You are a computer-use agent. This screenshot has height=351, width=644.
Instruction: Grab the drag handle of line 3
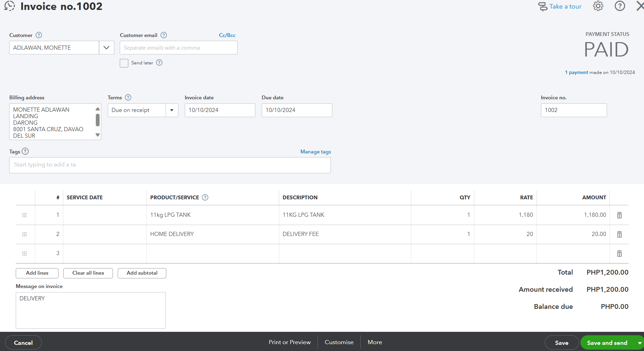click(x=24, y=253)
